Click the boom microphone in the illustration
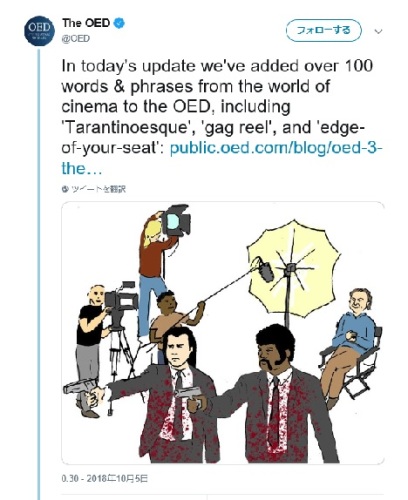This screenshot has height=500, width=408. click(265, 271)
